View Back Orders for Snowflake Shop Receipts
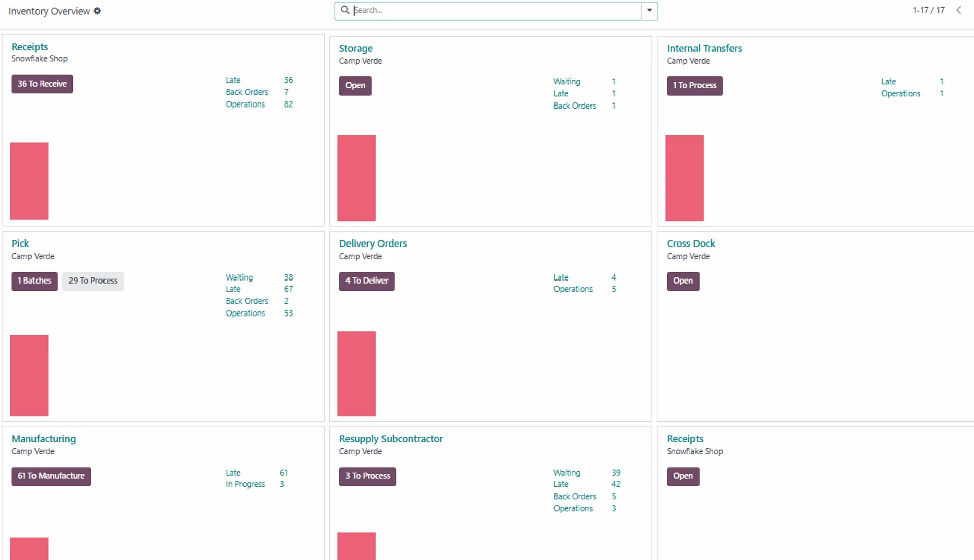Image resolution: width=974 pixels, height=560 pixels. (x=247, y=92)
